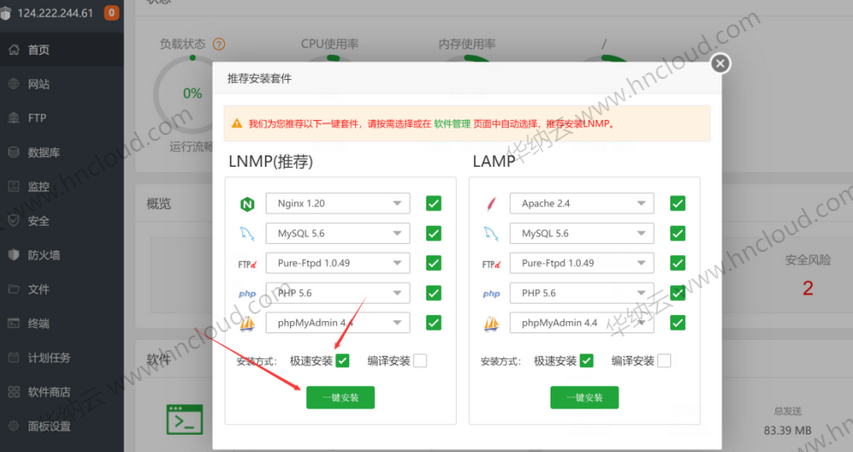
Task: Click 一键安装 button under LAMP
Action: [585, 398]
